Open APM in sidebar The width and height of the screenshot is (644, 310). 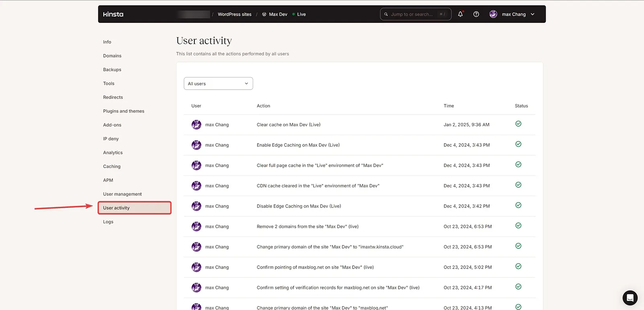(x=108, y=180)
